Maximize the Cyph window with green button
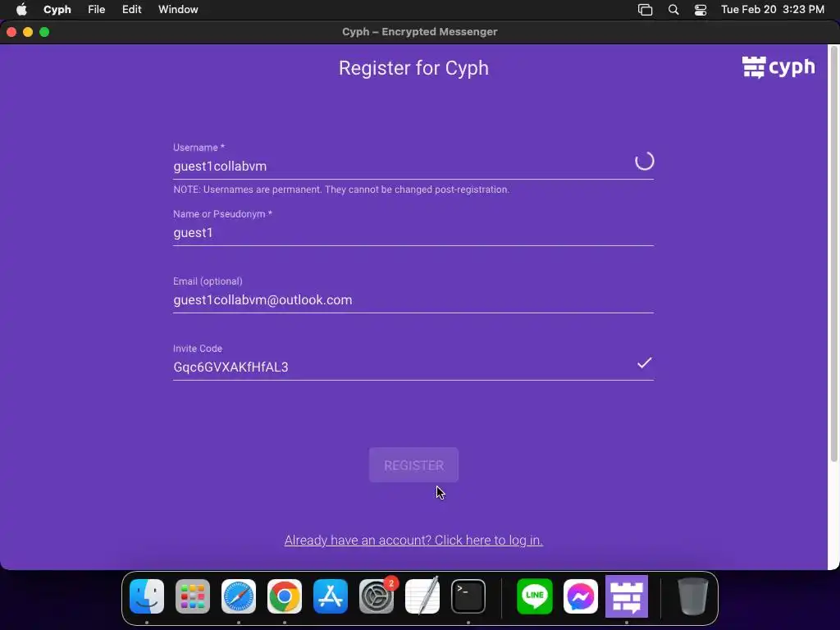This screenshot has height=630, width=840. pyautogui.click(x=44, y=32)
